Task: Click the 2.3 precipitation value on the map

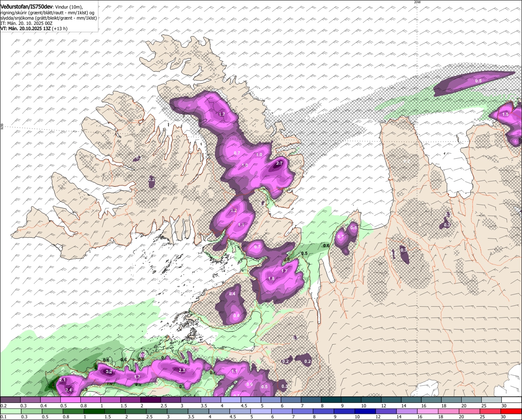Action: click(x=182, y=370)
